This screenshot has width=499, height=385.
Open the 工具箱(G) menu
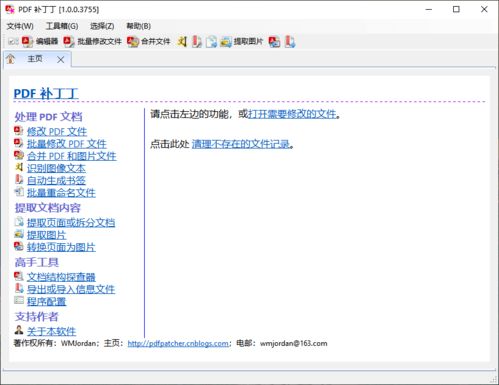[x=62, y=26]
